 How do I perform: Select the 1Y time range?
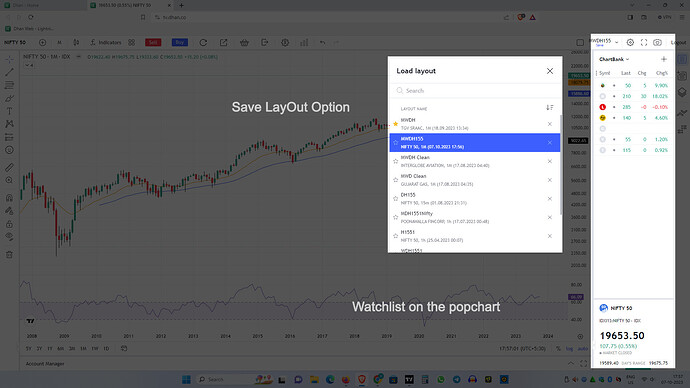click(x=50, y=348)
